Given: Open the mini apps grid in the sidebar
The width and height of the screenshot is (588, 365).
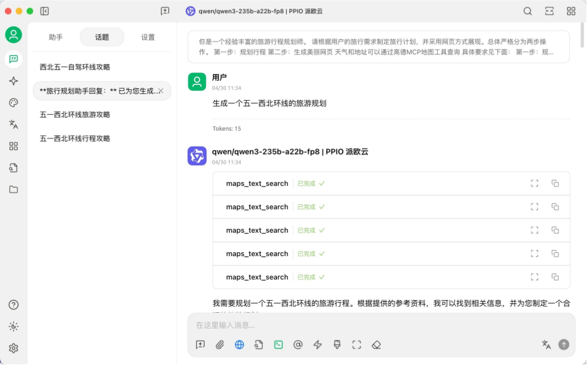Looking at the screenshot, I should pos(13,146).
